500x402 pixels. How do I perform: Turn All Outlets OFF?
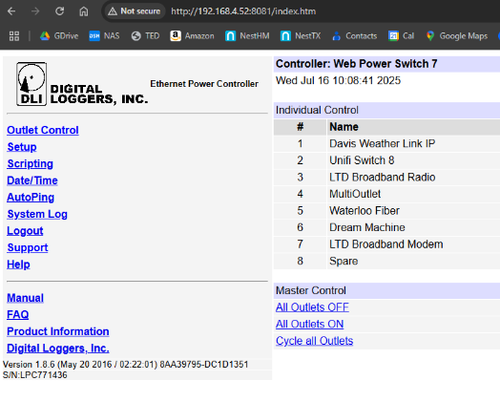coord(312,307)
